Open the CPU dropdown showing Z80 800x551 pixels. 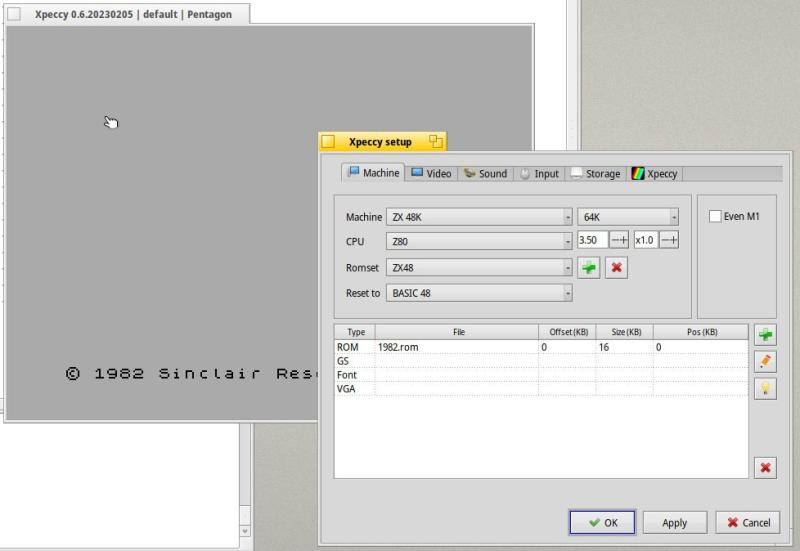[479, 241]
